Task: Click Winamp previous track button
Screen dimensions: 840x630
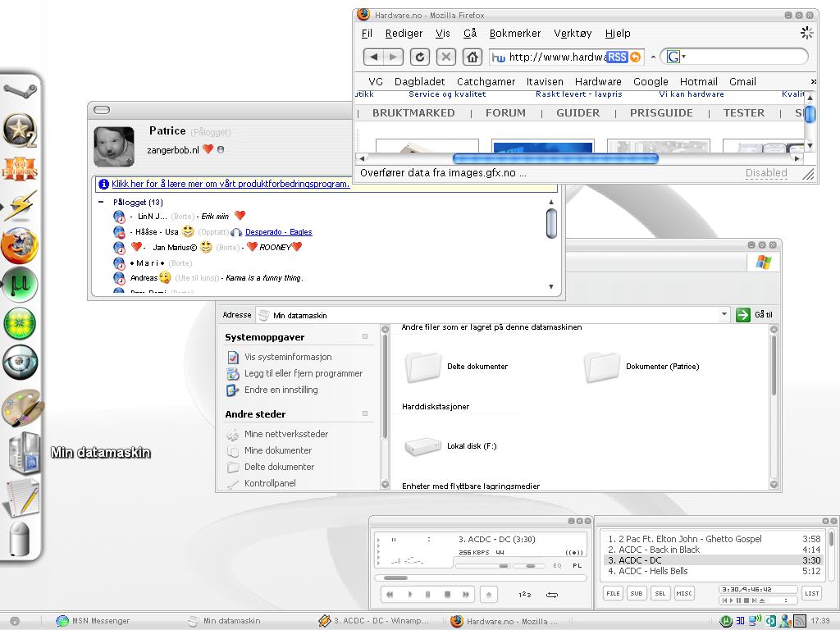Action: pos(390,594)
